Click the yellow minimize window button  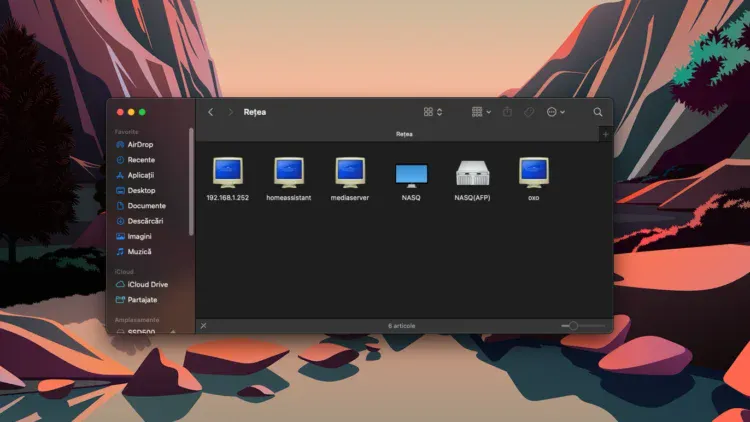131,112
